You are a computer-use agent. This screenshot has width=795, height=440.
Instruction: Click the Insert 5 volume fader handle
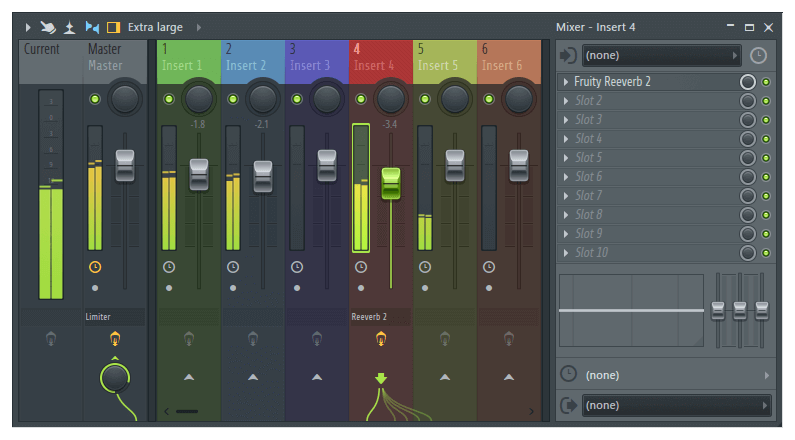click(x=454, y=165)
